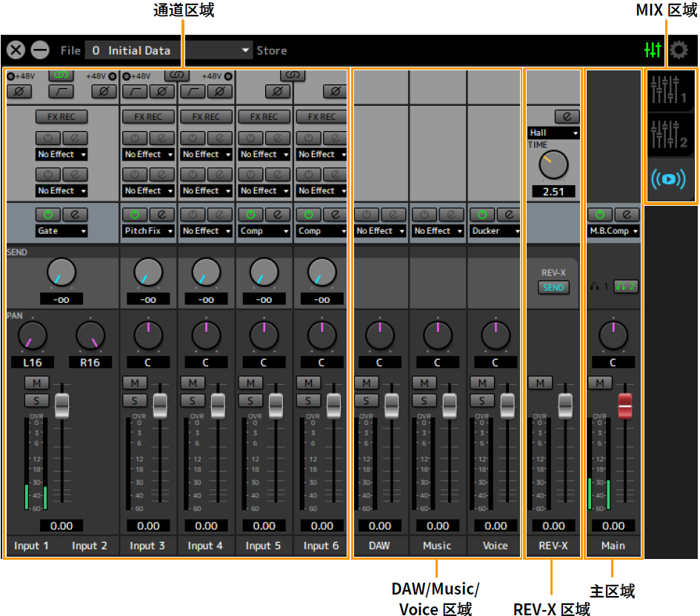
Task: Select the blue streaming mix icon
Action: (670, 180)
